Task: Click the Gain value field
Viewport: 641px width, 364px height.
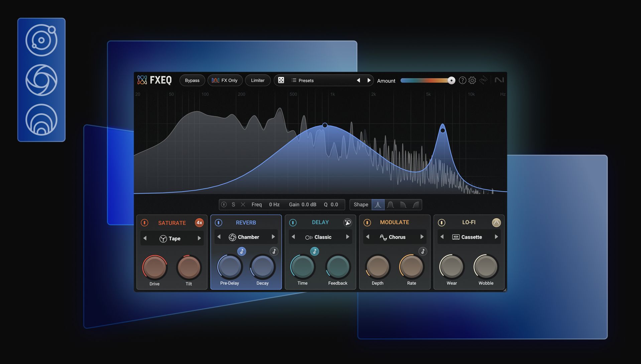Action: click(x=309, y=204)
